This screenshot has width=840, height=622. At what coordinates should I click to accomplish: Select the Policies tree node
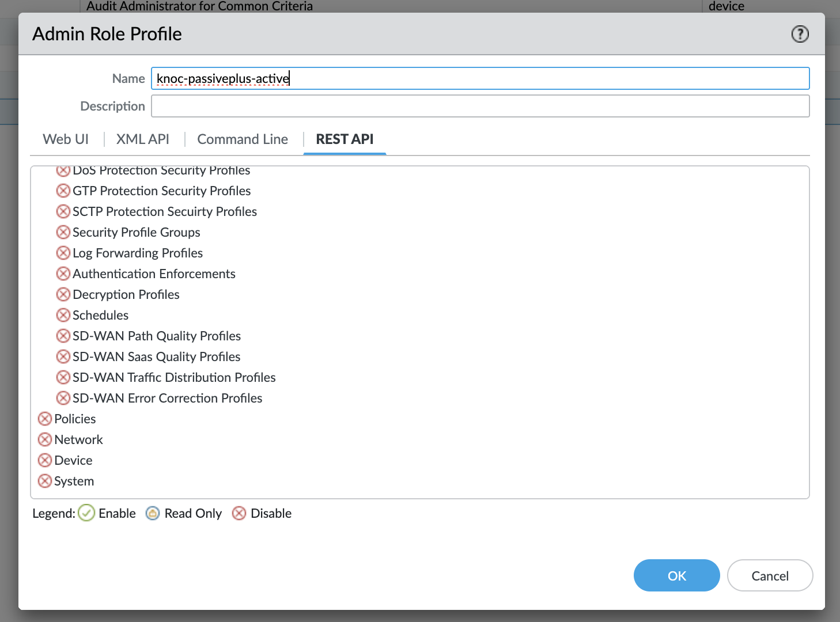tap(75, 419)
